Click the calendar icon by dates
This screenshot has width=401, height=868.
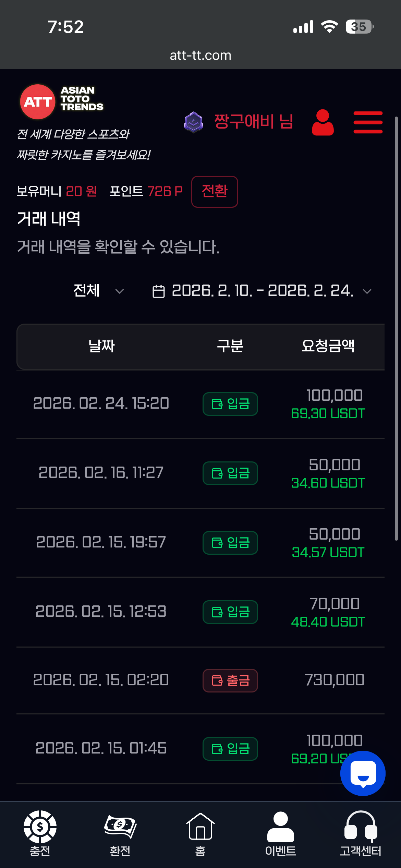158,291
